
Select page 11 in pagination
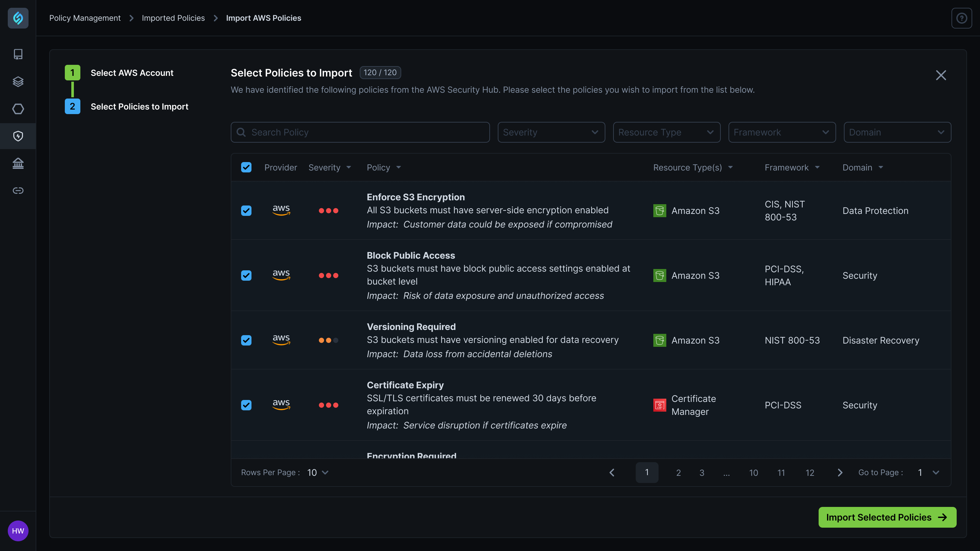781,473
